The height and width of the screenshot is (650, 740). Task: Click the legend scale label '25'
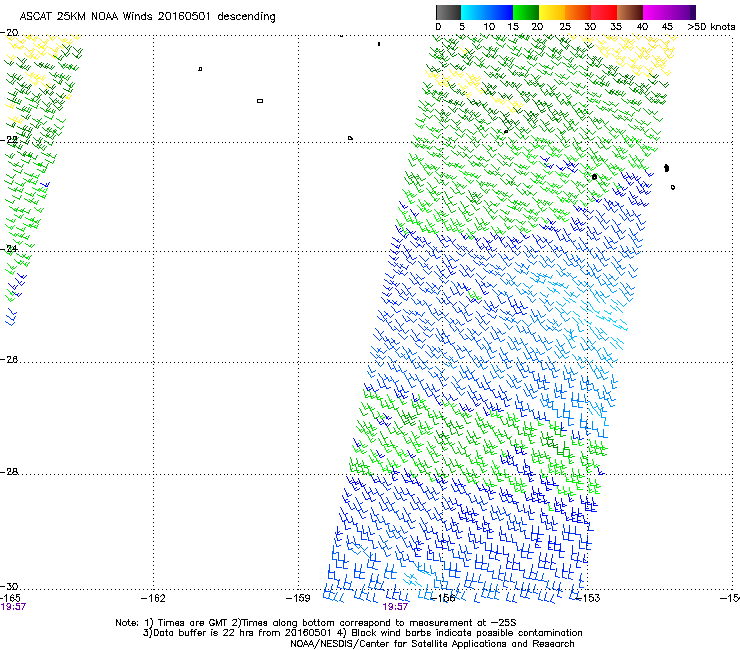coord(565,27)
